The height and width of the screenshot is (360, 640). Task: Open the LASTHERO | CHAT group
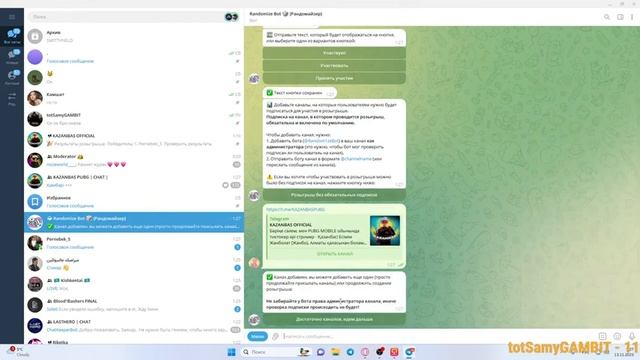click(134, 326)
